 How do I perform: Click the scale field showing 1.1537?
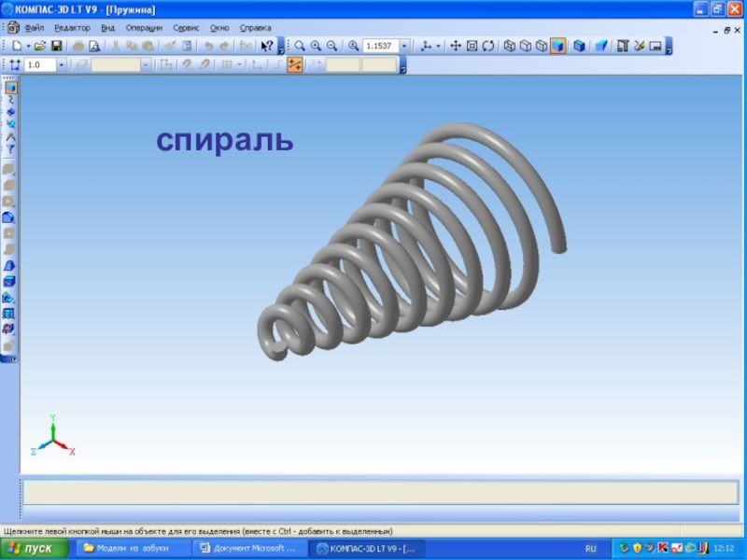point(380,46)
